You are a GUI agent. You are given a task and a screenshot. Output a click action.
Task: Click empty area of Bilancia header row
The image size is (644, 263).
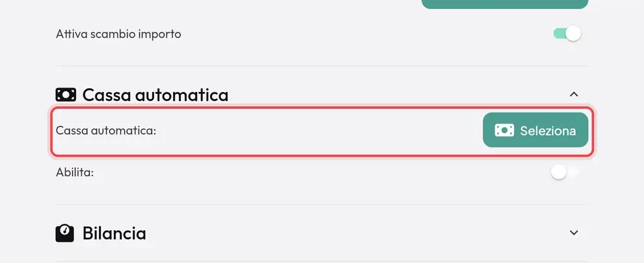pos(357,233)
